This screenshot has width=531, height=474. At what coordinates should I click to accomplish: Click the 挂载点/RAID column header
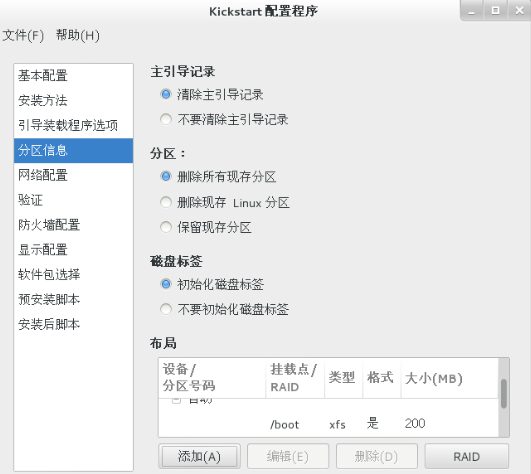click(x=295, y=378)
